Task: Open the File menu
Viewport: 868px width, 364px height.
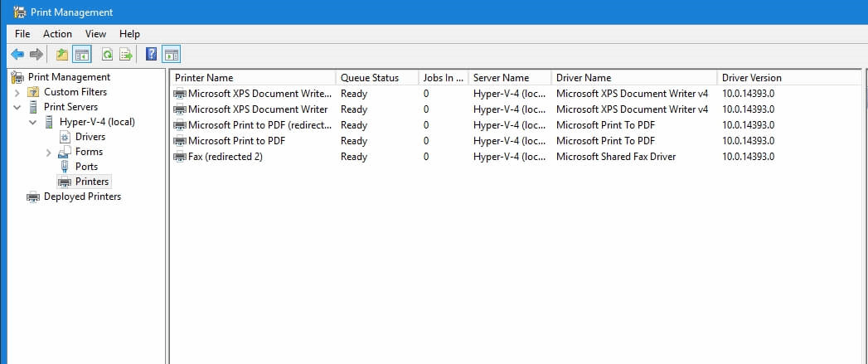Action: tap(22, 34)
